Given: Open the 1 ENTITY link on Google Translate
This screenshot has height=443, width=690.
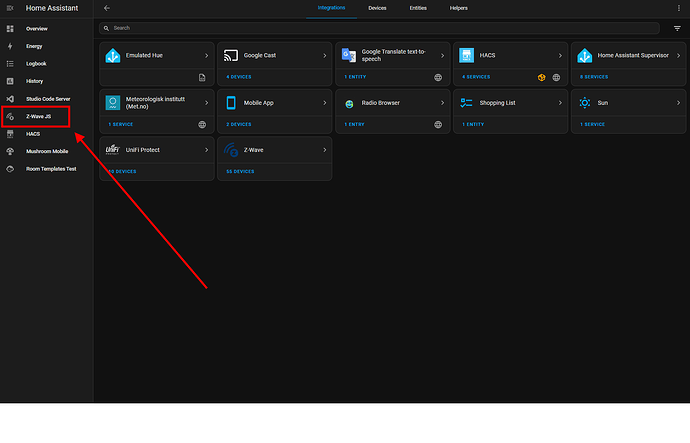Looking at the screenshot, I should [355, 77].
